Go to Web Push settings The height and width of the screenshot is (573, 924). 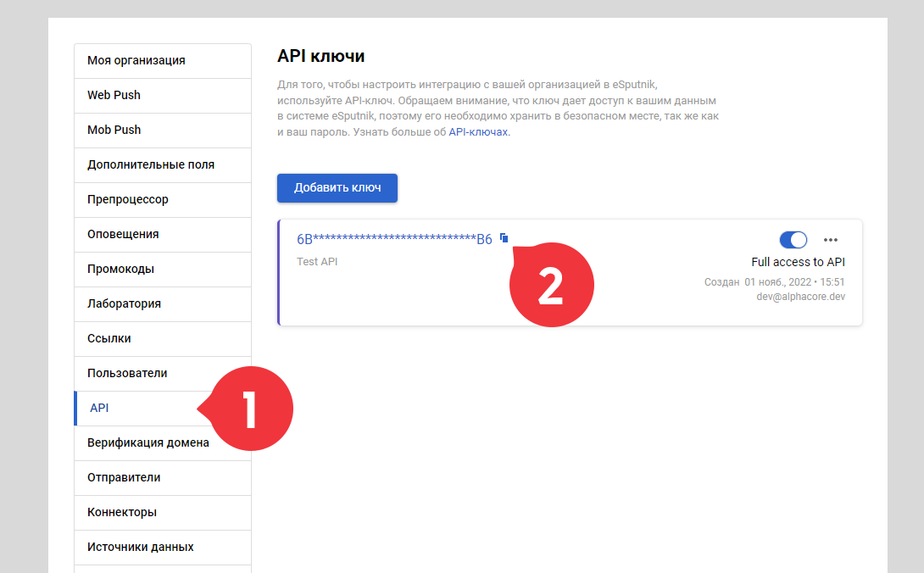click(163, 96)
